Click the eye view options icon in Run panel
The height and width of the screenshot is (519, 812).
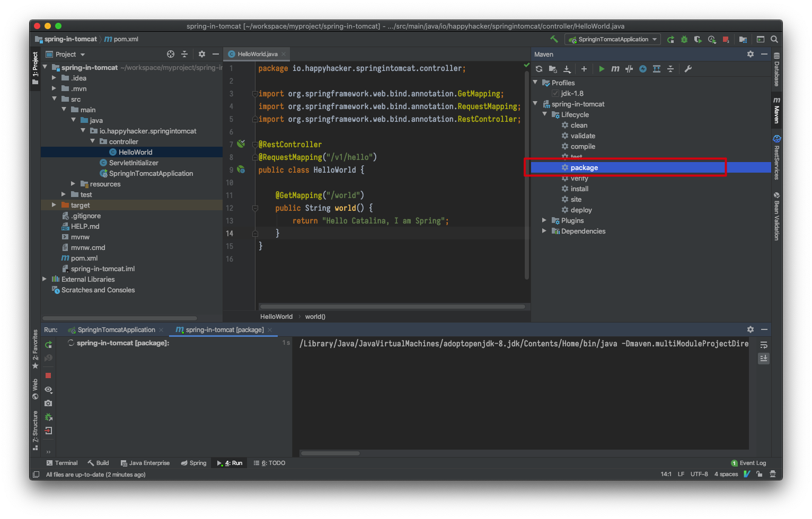[x=48, y=390]
